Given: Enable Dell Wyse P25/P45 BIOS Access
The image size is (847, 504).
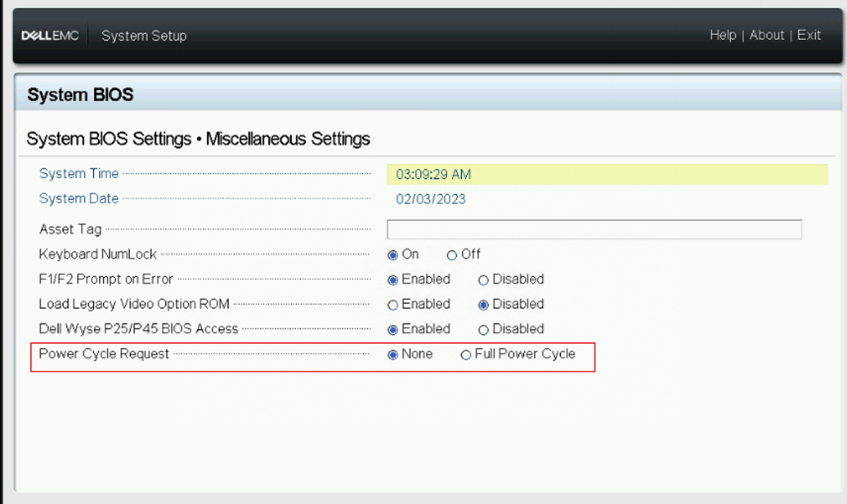Looking at the screenshot, I should [393, 330].
